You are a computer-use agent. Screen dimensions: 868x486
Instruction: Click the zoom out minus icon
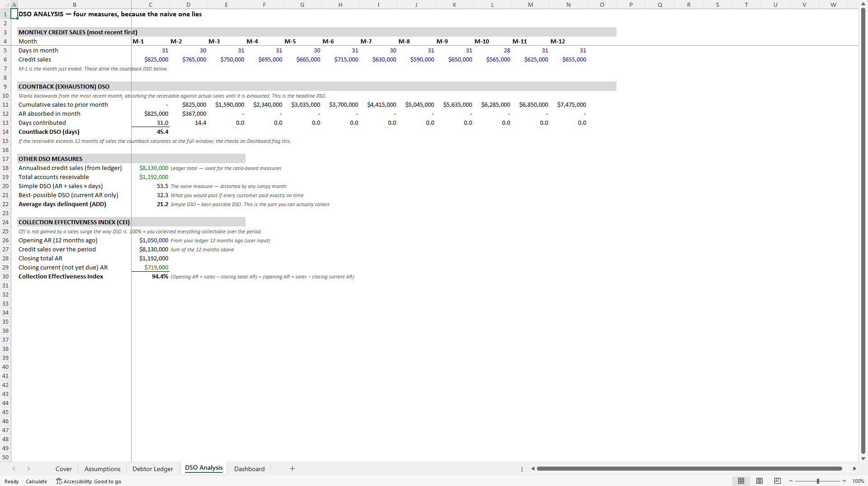(x=791, y=481)
